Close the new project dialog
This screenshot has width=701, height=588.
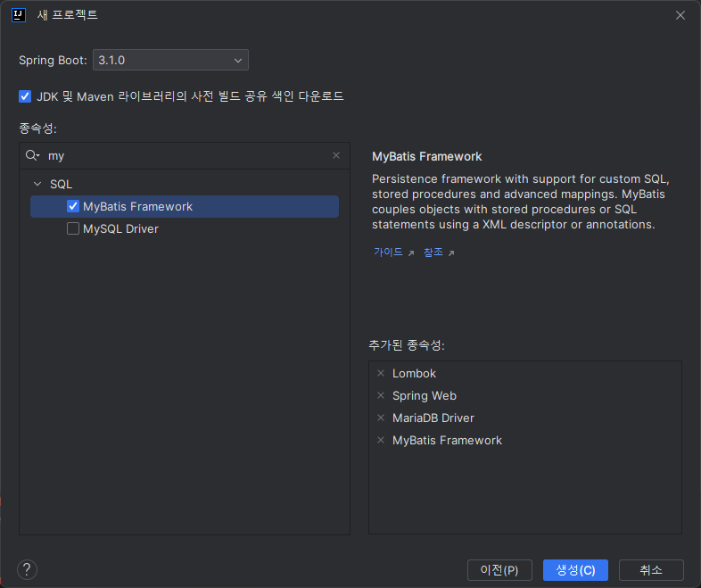click(x=680, y=15)
